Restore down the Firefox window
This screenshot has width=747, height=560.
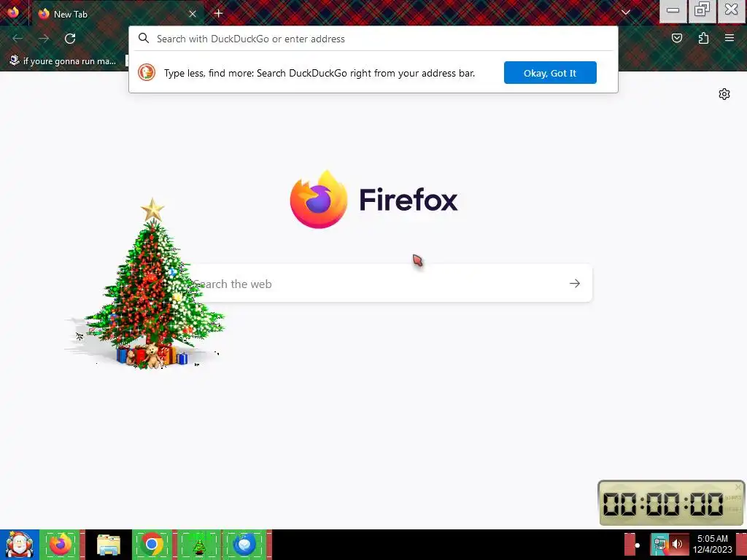[702, 10]
